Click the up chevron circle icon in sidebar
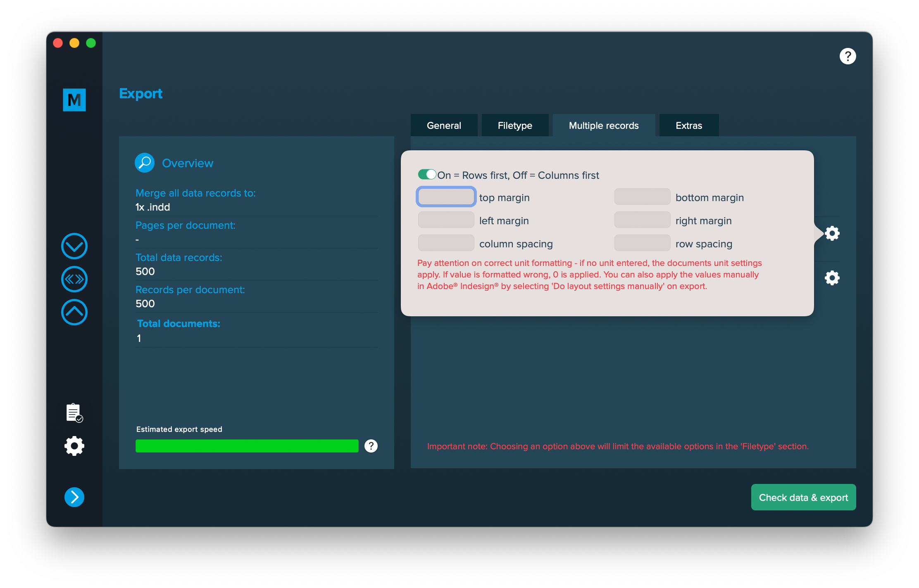The width and height of the screenshot is (919, 588). (x=74, y=312)
